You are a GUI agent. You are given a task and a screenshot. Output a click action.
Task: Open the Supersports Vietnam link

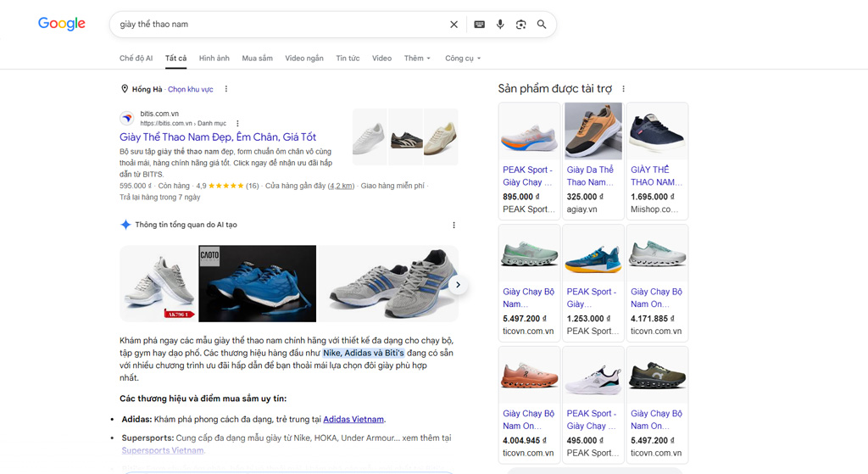click(163, 450)
